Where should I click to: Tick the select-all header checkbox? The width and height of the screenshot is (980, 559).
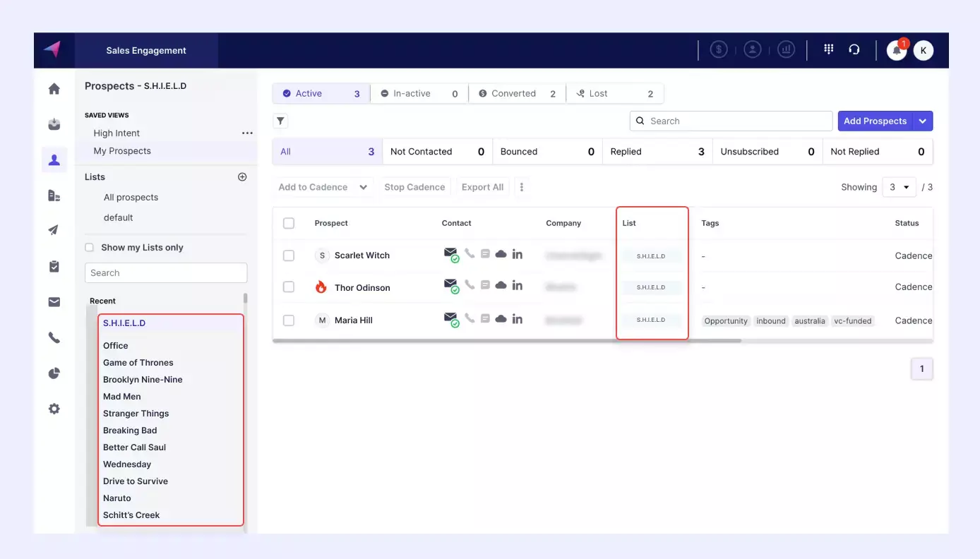pos(289,223)
